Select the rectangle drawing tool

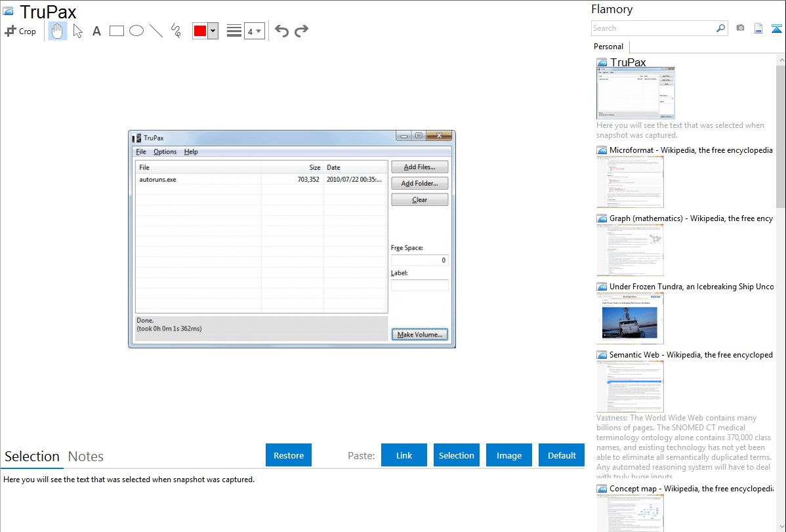click(x=116, y=31)
